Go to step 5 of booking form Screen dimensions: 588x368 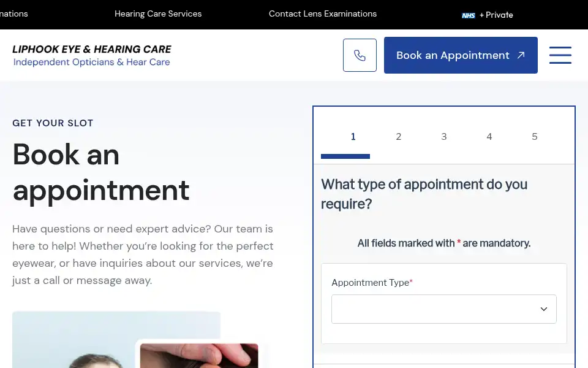(x=534, y=137)
